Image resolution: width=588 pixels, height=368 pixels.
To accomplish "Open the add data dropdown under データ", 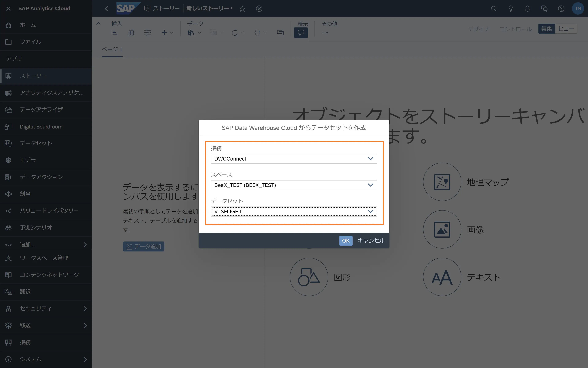I will pos(194,33).
